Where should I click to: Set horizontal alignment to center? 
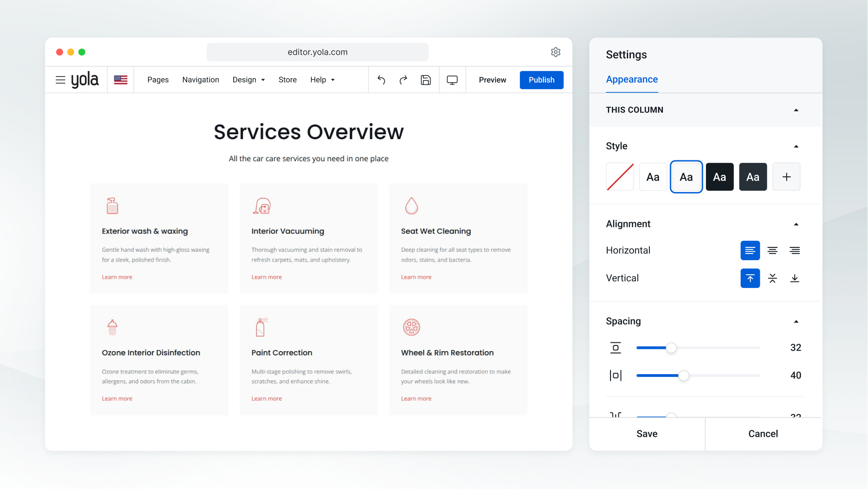click(772, 250)
